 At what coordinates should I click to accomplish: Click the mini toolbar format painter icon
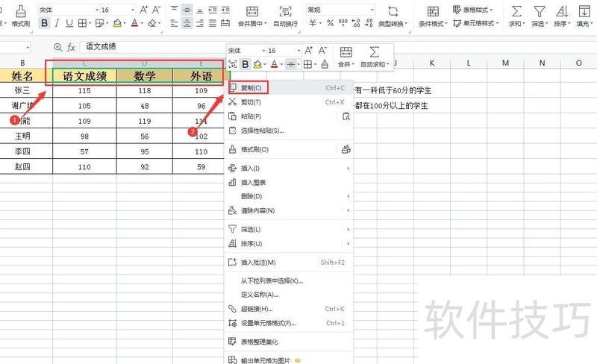click(x=325, y=64)
